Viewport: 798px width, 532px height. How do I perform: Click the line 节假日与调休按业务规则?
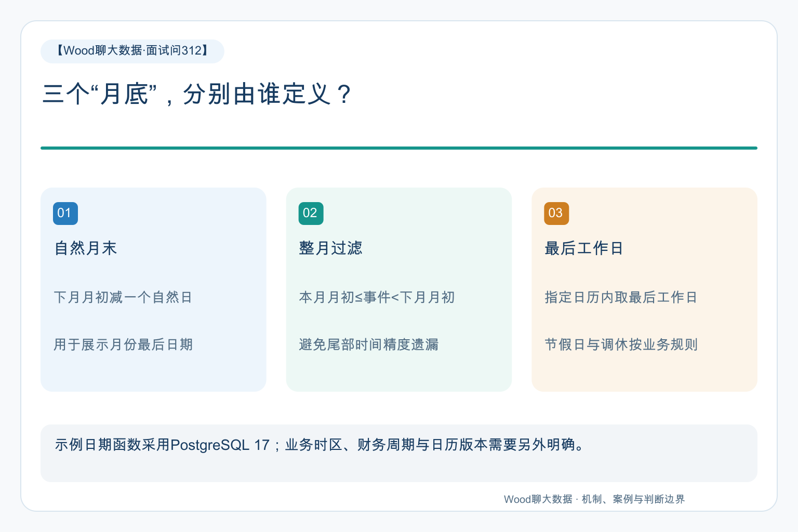621,344
